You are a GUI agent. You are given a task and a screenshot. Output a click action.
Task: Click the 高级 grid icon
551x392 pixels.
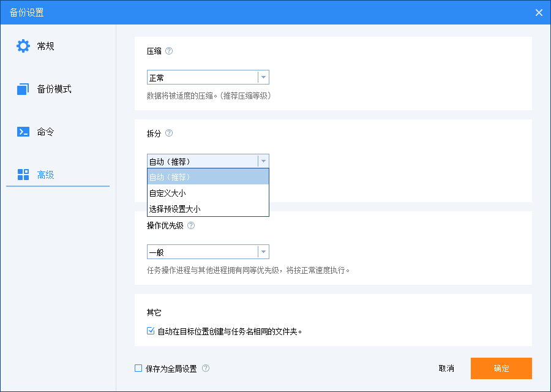pyautogui.click(x=23, y=175)
